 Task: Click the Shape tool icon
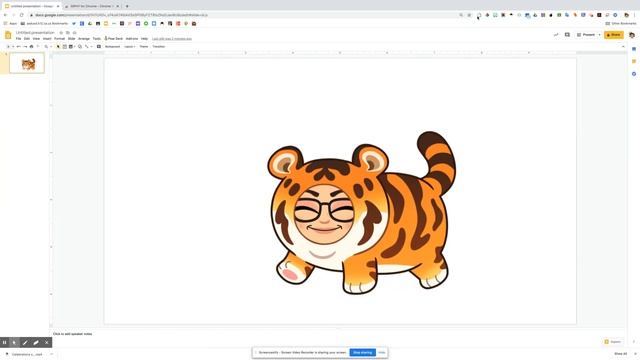point(80,47)
